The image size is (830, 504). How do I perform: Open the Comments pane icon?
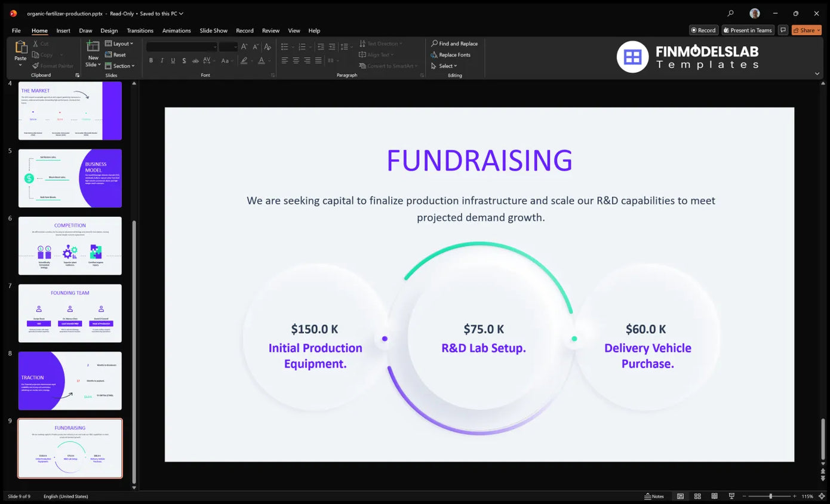tap(783, 30)
